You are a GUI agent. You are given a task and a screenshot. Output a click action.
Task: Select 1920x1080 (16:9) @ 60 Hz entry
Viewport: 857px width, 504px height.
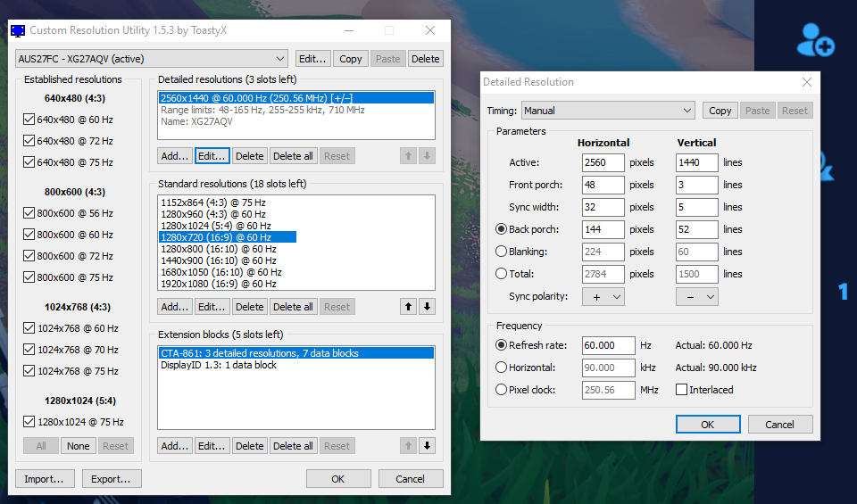[x=219, y=284]
